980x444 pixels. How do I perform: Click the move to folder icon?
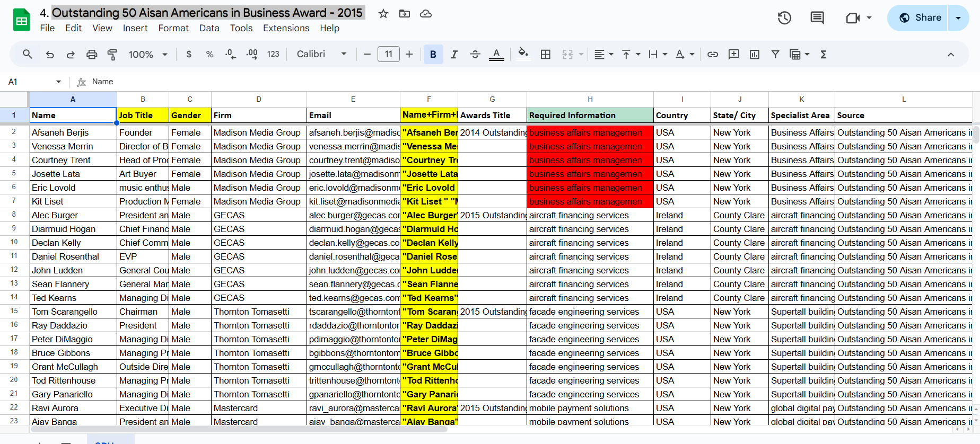pyautogui.click(x=405, y=14)
